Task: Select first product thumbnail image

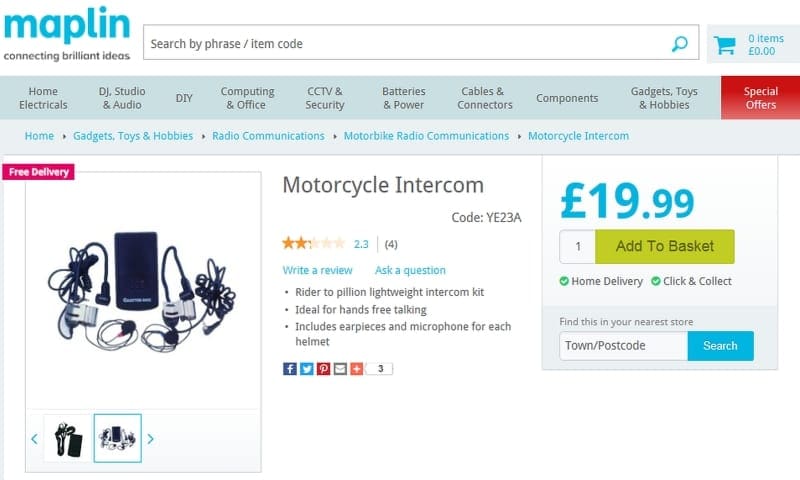Action: pos(67,439)
